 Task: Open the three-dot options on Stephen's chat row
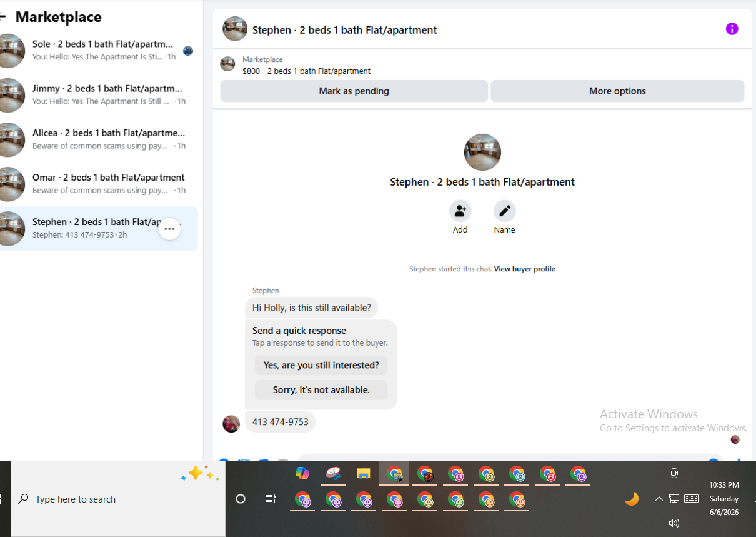tap(169, 229)
